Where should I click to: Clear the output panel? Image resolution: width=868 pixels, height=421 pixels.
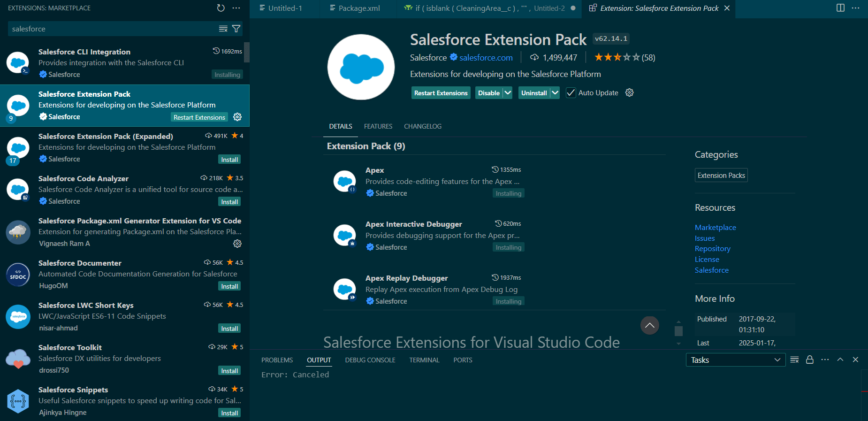(794, 360)
